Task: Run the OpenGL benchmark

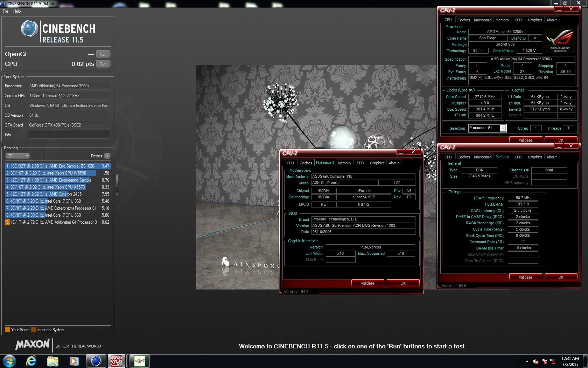Action: 103,54
